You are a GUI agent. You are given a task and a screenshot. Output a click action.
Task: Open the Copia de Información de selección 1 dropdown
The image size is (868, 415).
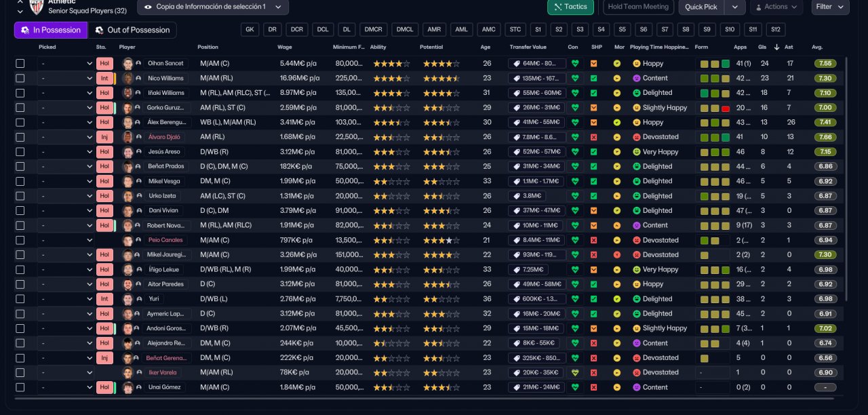(x=213, y=7)
